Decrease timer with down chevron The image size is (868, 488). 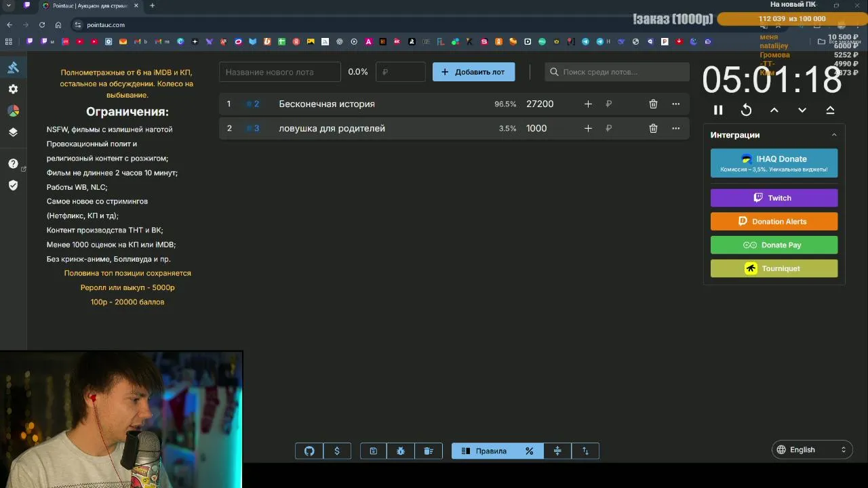point(802,110)
